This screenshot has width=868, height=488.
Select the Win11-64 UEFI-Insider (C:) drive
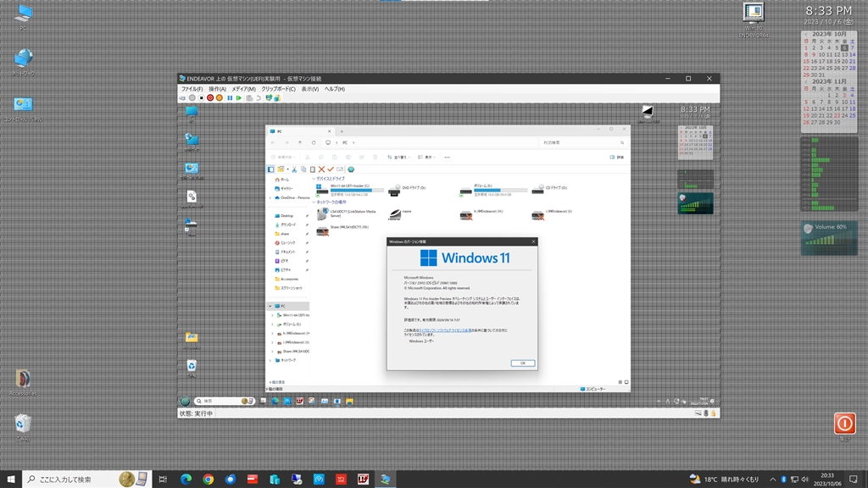coord(350,190)
